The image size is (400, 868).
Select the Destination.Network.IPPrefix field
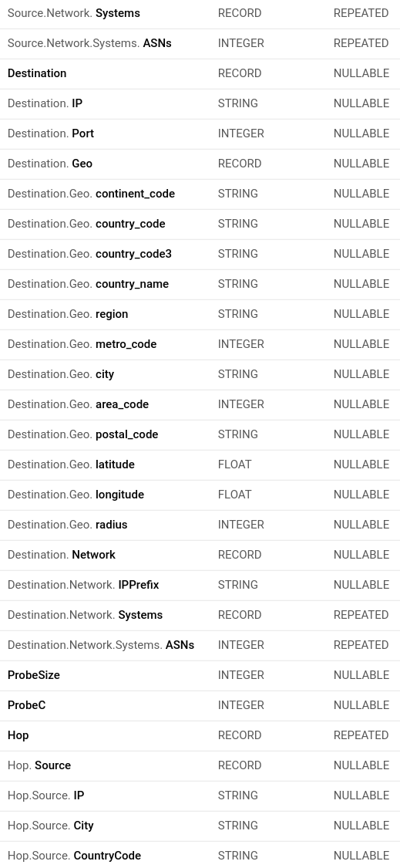[x=200, y=585]
